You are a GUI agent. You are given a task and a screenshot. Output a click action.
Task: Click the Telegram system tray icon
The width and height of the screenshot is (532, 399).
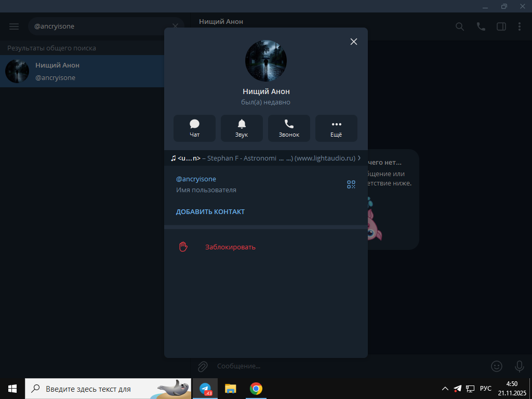point(457,389)
